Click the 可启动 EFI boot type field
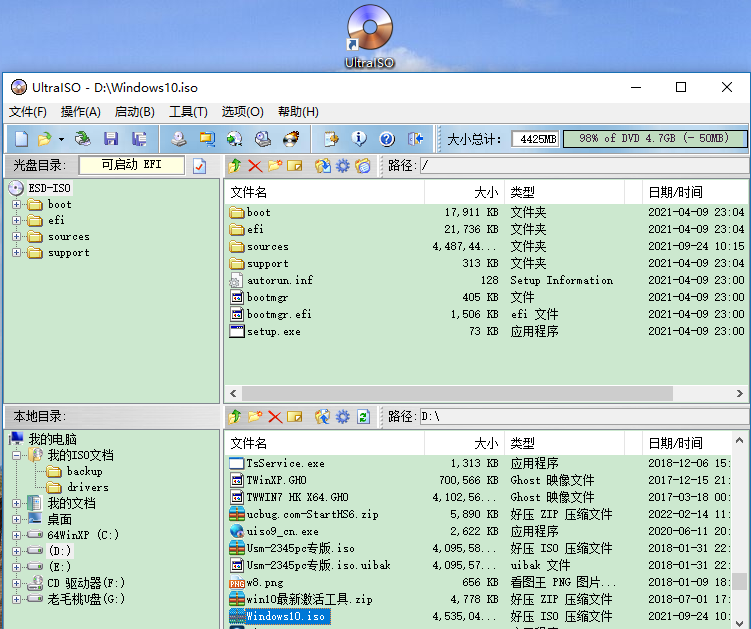 [132, 165]
